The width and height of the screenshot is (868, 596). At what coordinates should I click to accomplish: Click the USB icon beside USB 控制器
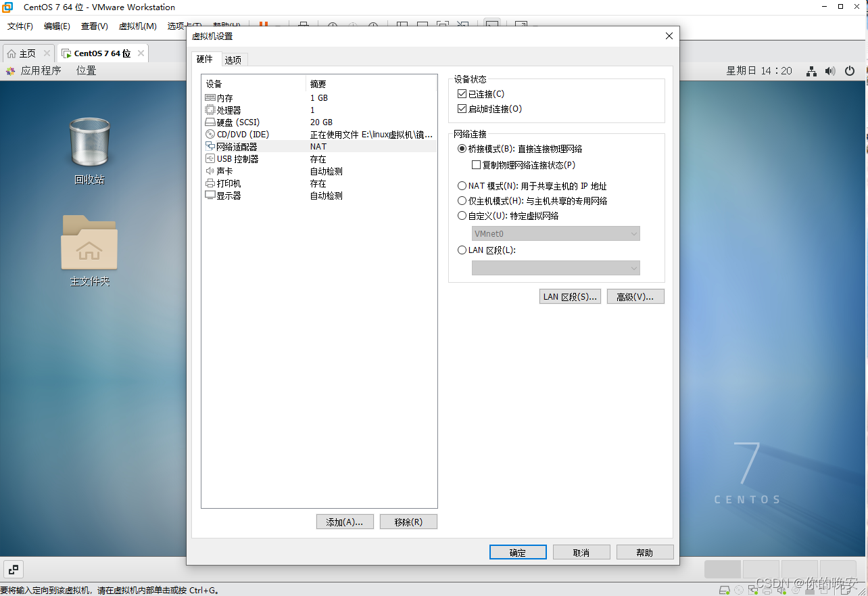coord(210,159)
